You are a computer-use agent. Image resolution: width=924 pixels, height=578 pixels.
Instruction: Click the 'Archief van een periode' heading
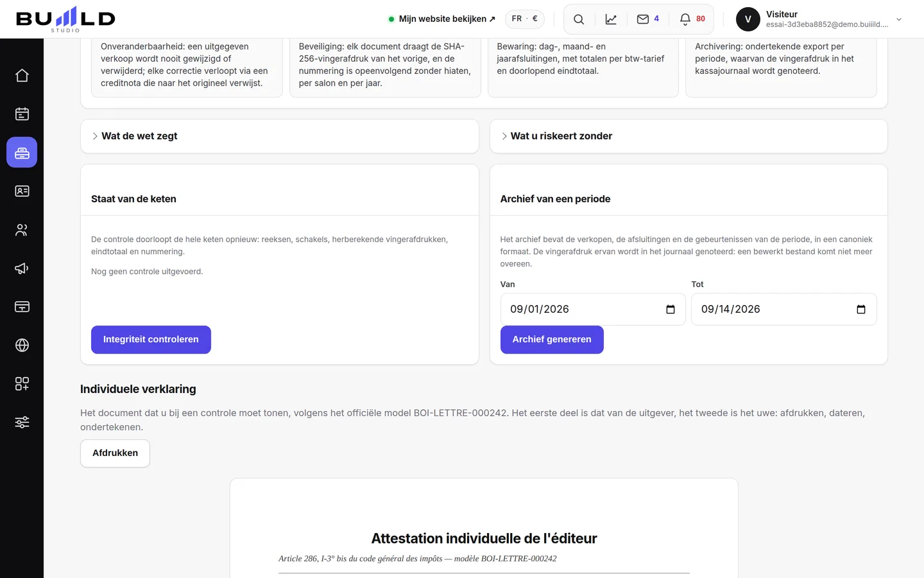coord(555,199)
